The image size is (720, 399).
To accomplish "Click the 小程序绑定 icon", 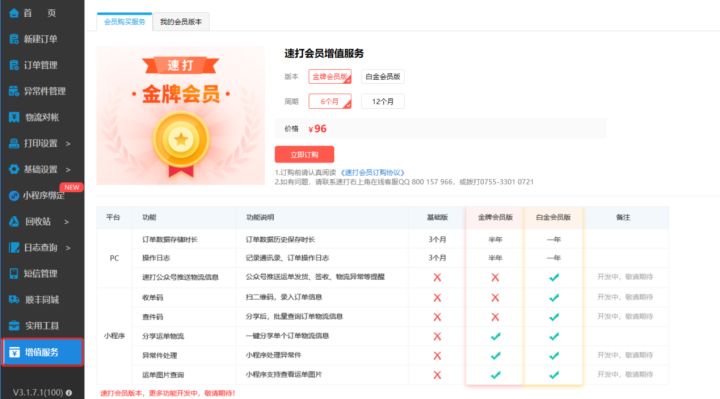I will tap(14, 196).
